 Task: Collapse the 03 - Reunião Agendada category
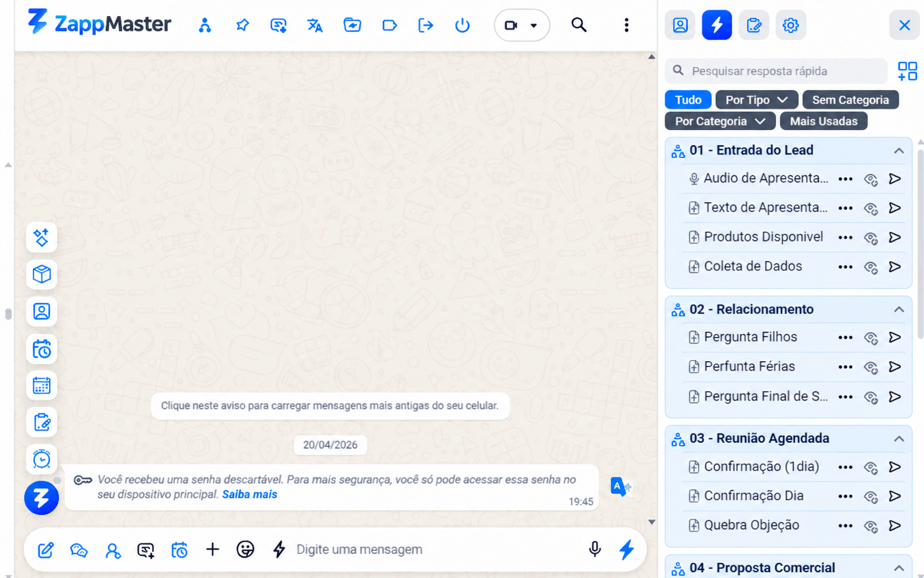[x=899, y=439]
